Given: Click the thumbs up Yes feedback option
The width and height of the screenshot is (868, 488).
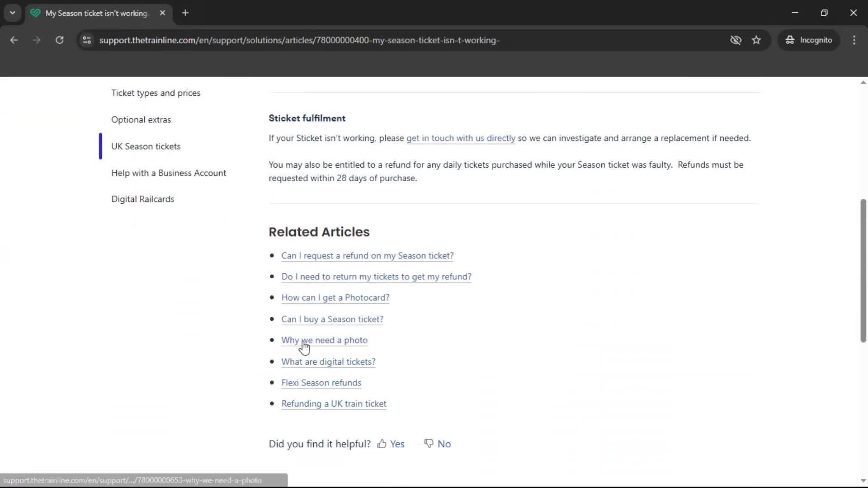Looking at the screenshot, I should point(391,444).
